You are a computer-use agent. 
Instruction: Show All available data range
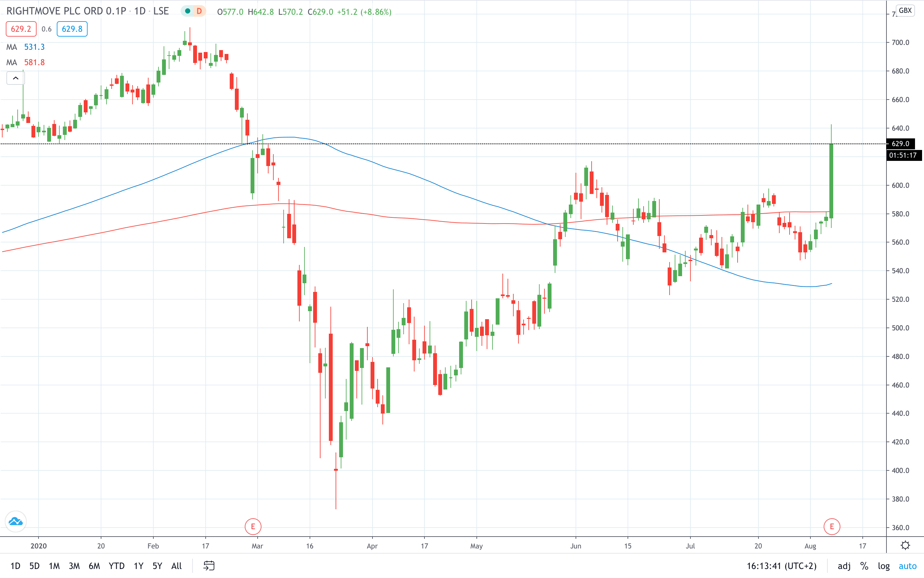176,566
